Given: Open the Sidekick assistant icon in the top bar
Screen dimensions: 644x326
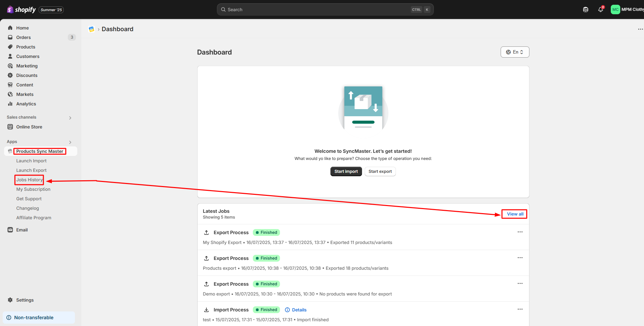Looking at the screenshot, I should click(x=586, y=9).
